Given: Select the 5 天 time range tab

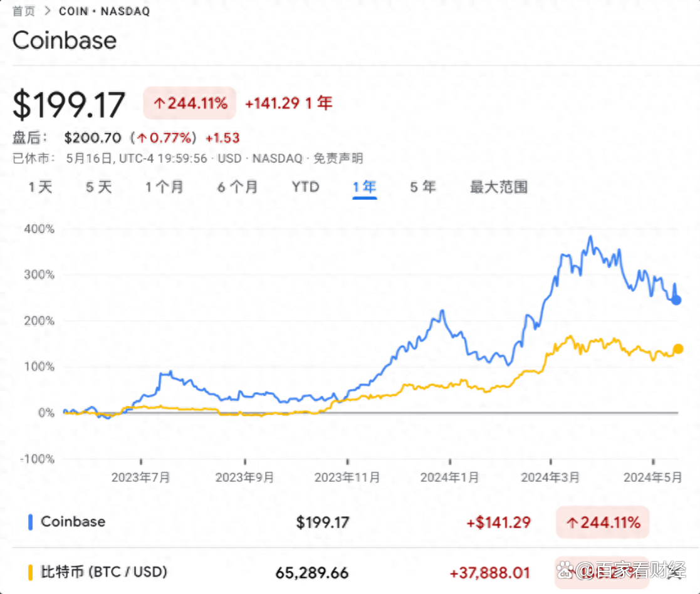Looking at the screenshot, I should [98, 187].
